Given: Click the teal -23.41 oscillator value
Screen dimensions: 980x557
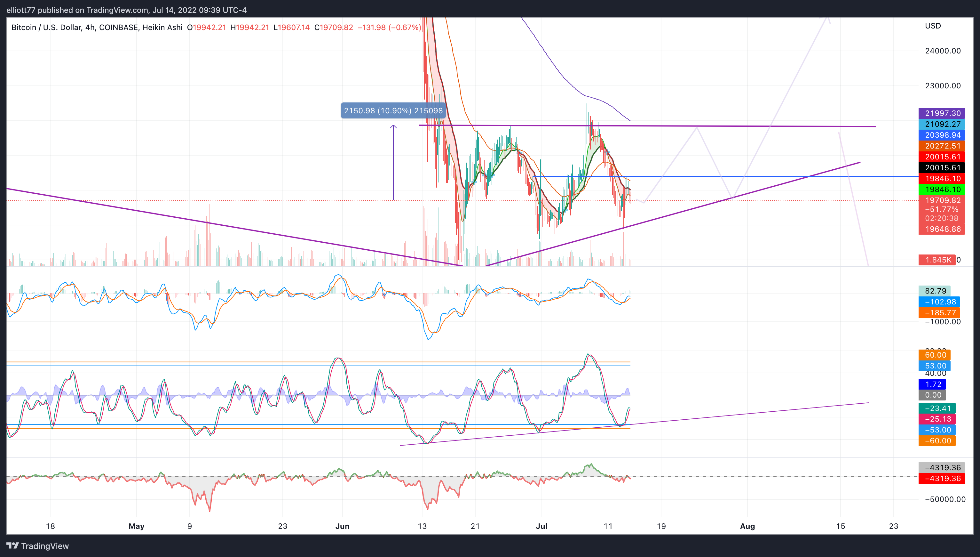Looking at the screenshot, I should (x=937, y=408).
